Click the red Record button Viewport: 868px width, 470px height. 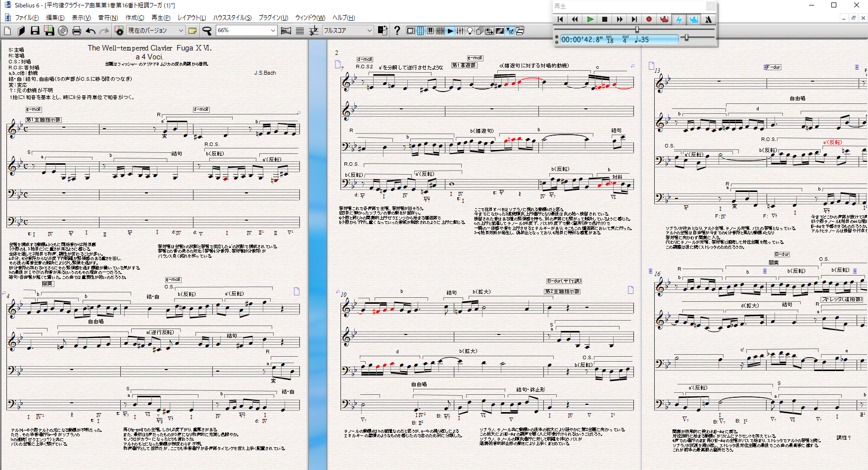[x=649, y=19]
